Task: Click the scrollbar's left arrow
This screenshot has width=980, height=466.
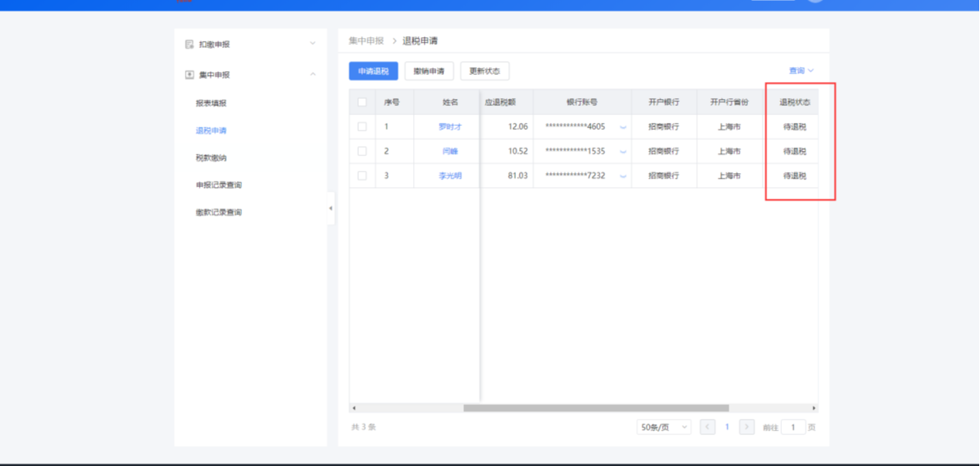Action: coord(353,408)
